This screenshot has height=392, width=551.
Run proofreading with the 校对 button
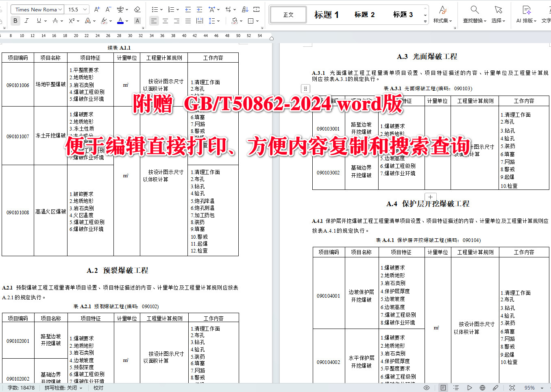click(98, 388)
